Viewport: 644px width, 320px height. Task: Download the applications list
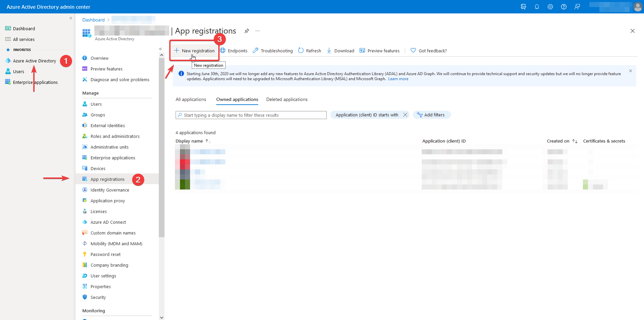[x=340, y=51]
